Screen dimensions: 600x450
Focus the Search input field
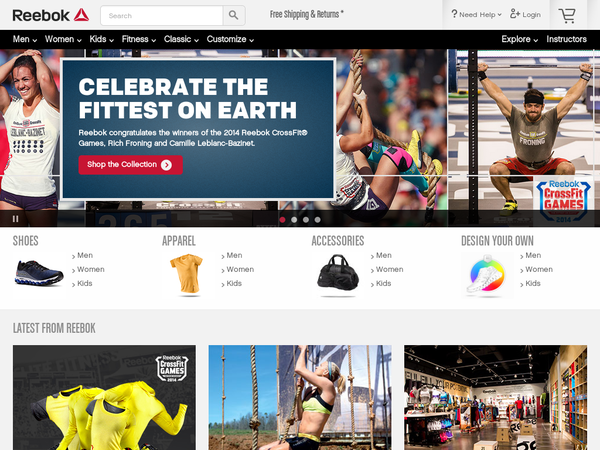(161, 15)
